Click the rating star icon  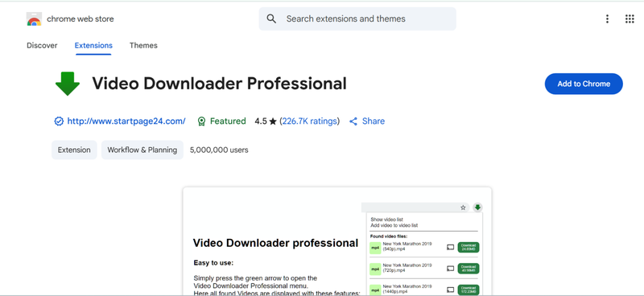(273, 121)
